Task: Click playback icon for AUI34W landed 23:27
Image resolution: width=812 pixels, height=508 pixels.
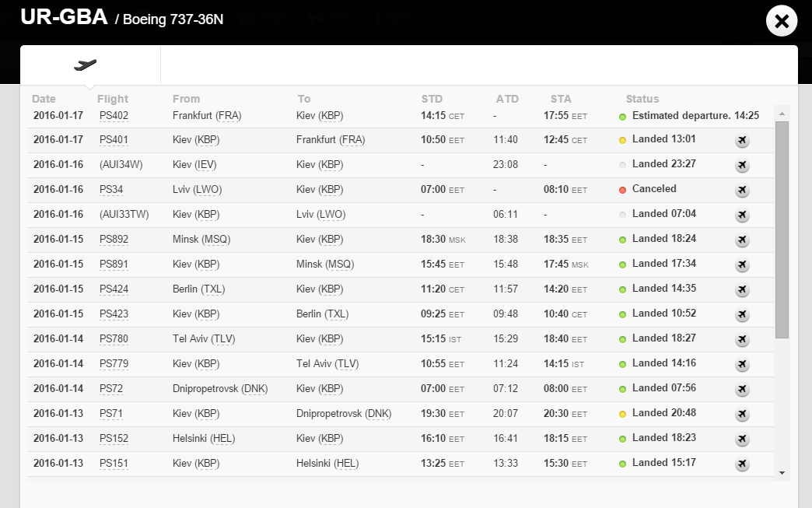Action: pos(741,166)
